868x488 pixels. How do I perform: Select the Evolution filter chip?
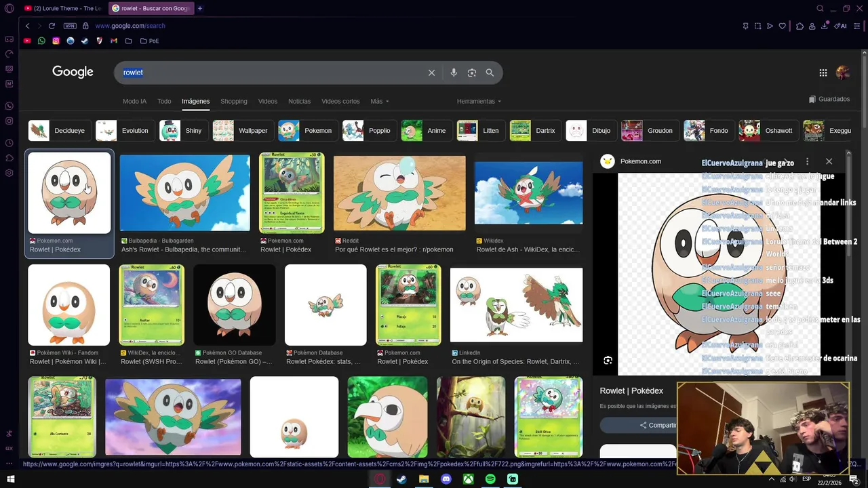(x=124, y=130)
